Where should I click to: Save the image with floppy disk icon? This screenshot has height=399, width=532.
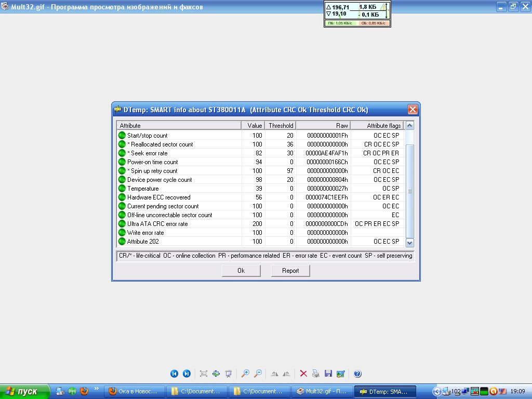point(328,374)
